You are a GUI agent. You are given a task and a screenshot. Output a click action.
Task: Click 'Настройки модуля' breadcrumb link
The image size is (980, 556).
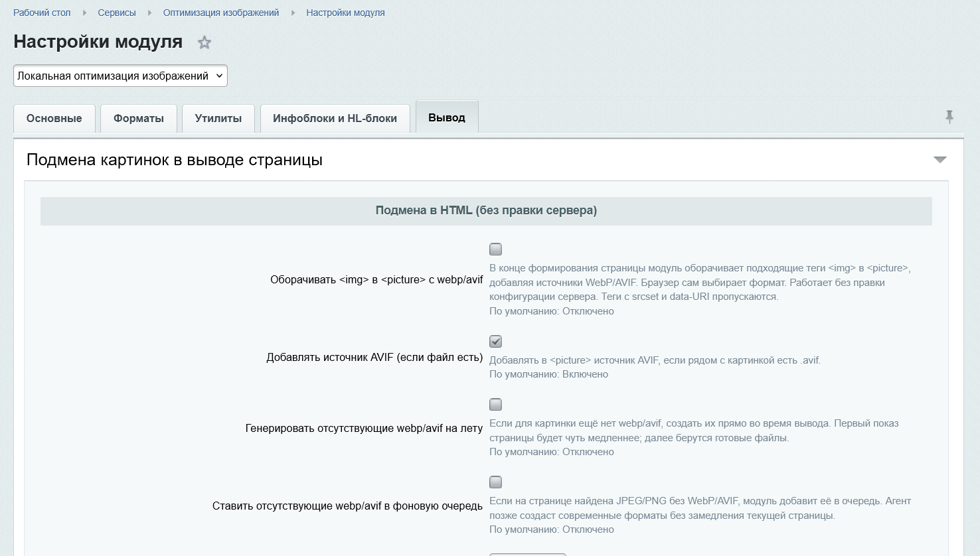click(x=345, y=13)
